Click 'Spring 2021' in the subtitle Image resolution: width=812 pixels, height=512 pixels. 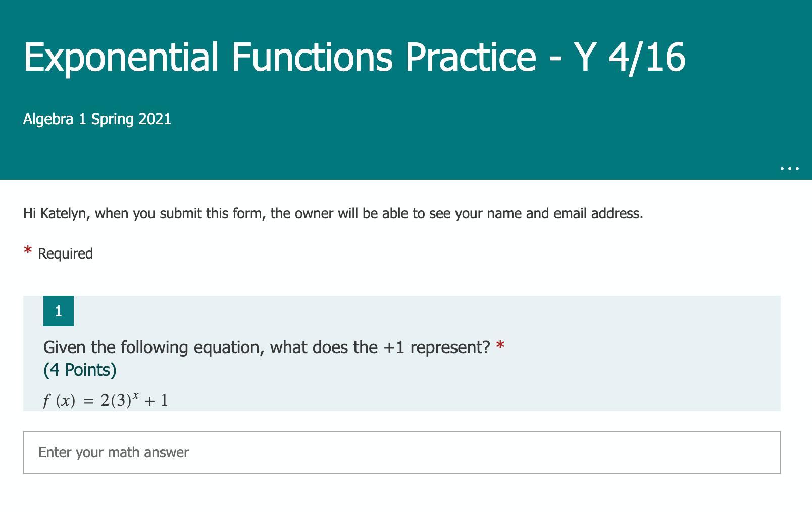pyautogui.click(x=131, y=119)
